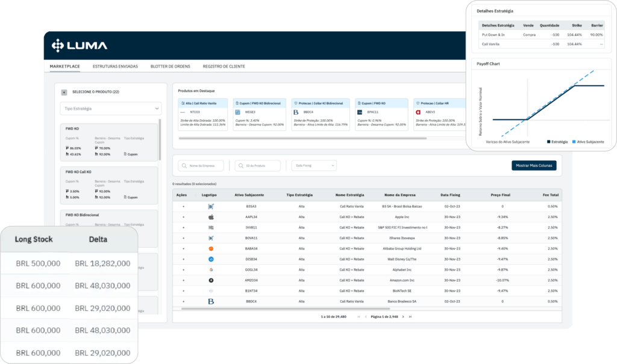The height and width of the screenshot is (364, 617).
Task: Click the LUMA logo in header
Action: (80, 45)
